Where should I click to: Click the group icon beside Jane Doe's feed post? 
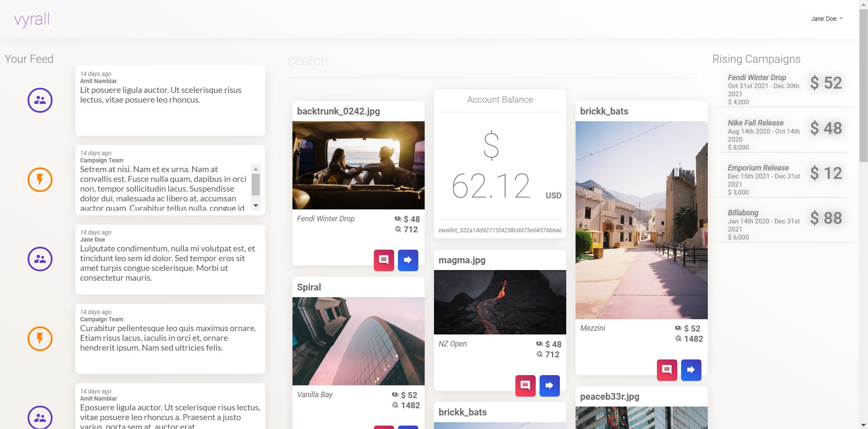pyautogui.click(x=40, y=259)
